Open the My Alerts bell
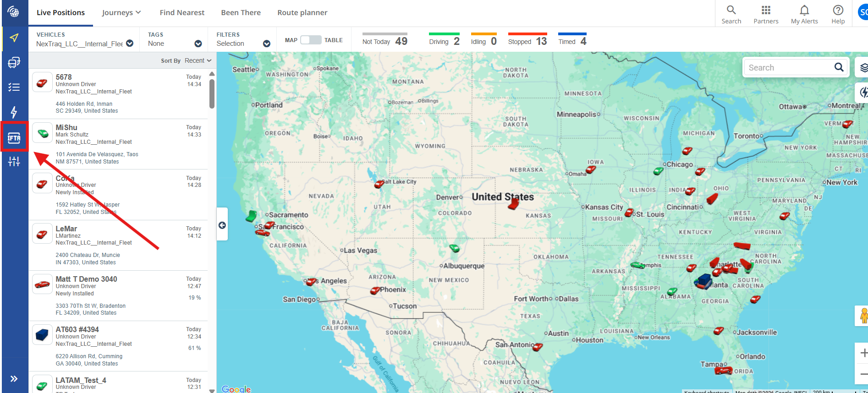 [804, 14]
